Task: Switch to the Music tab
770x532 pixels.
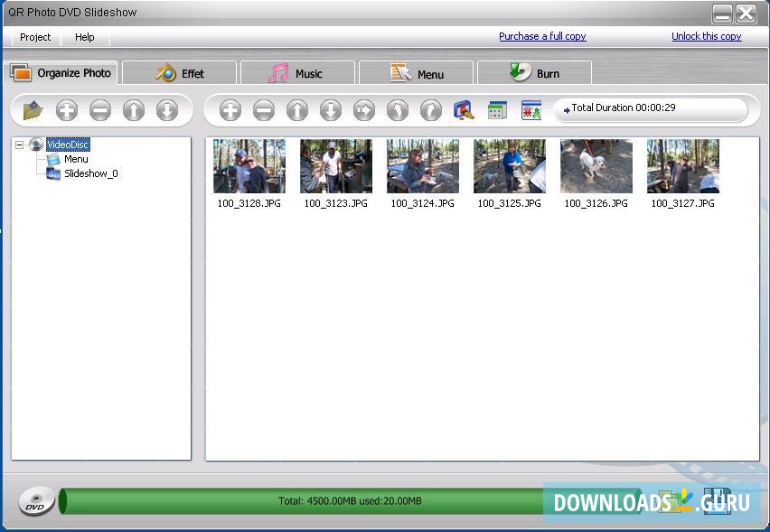Action: [297, 74]
